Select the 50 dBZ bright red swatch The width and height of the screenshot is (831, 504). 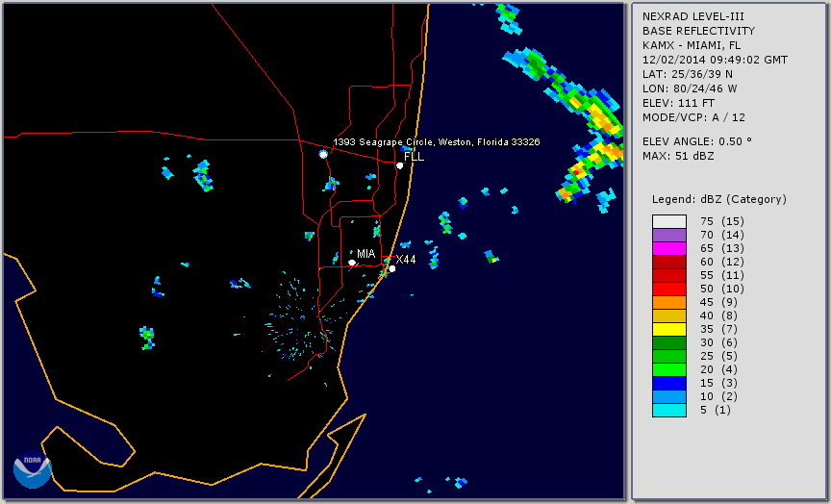click(669, 289)
